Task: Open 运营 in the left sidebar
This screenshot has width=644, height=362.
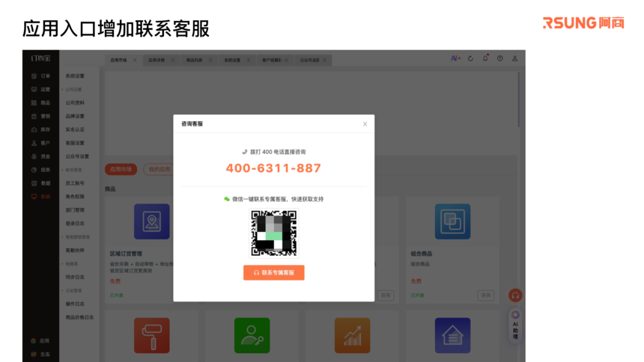Action: [x=40, y=90]
